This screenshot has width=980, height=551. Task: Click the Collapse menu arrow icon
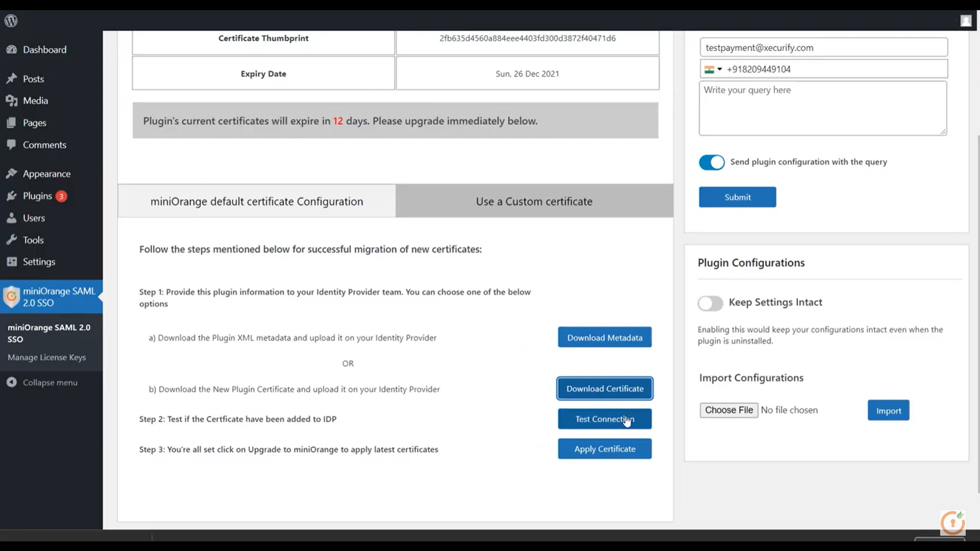coord(12,382)
